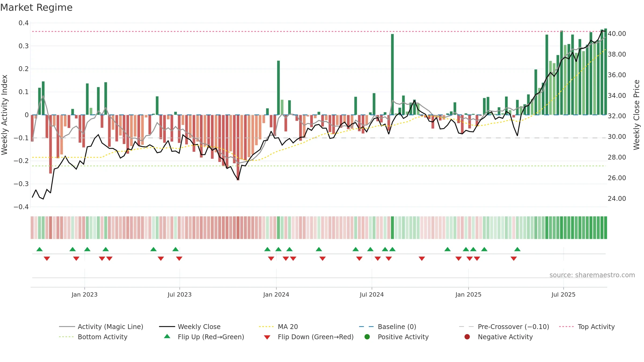Click the 24.00 price axis tick label
The width and height of the screenshot is (644, 362).
coord(617,198)
